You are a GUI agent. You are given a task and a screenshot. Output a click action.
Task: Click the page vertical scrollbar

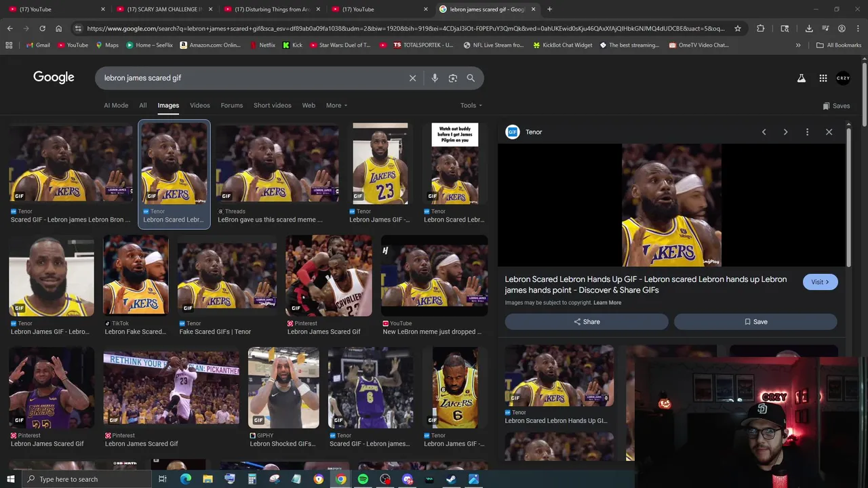tap(864, 95)
